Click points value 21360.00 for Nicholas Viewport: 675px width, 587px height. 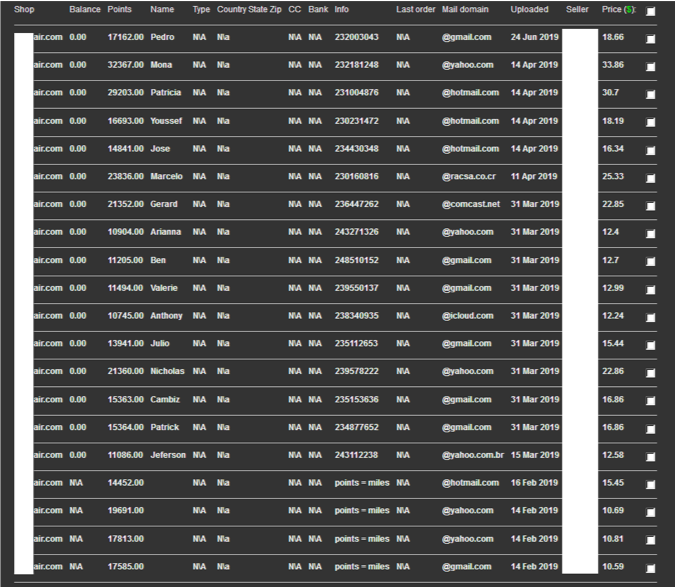click(126, 371)
